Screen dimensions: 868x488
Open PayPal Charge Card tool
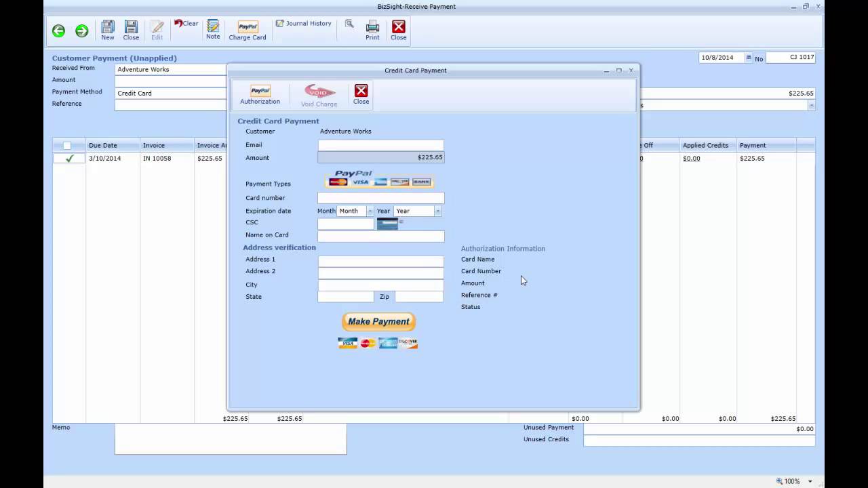pyautogui.click(x=248, y=30)
